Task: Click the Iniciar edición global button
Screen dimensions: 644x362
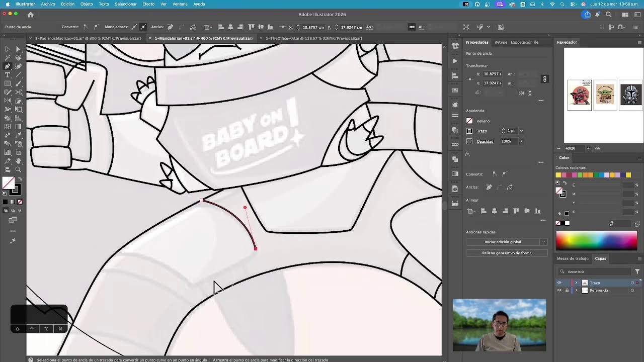Action: (503, 242)
